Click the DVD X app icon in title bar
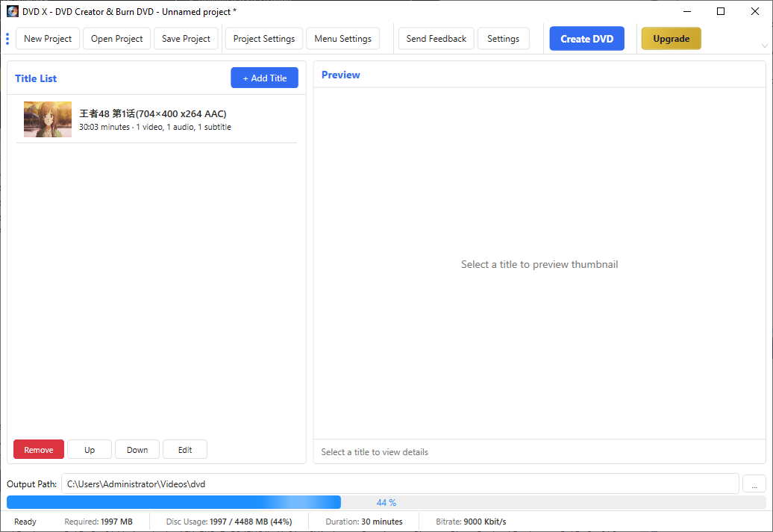 click(13, 11)
